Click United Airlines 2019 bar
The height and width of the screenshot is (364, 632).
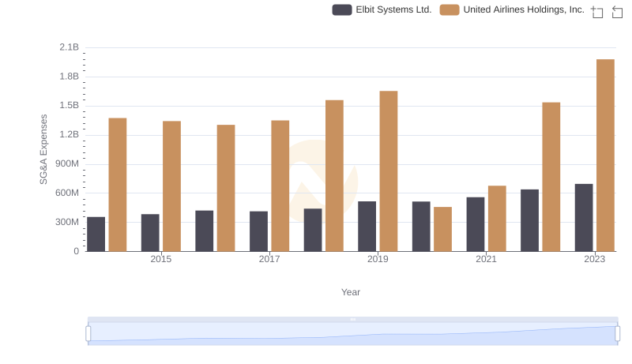pyautogui.click(x=389, y=171)
